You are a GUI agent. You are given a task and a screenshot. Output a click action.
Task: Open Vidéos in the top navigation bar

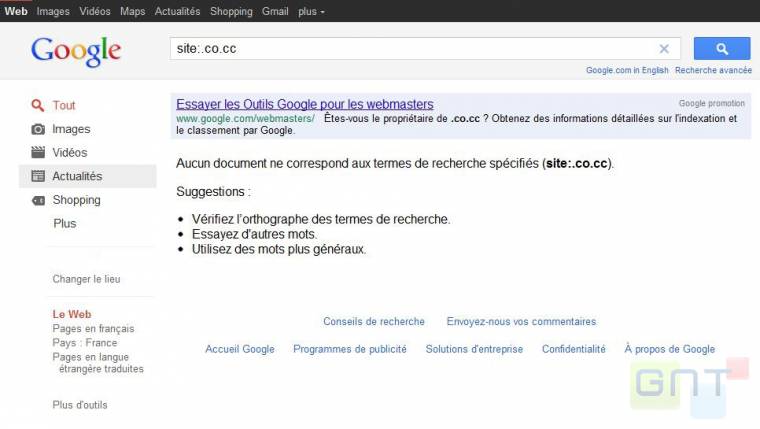coord(95,11)
